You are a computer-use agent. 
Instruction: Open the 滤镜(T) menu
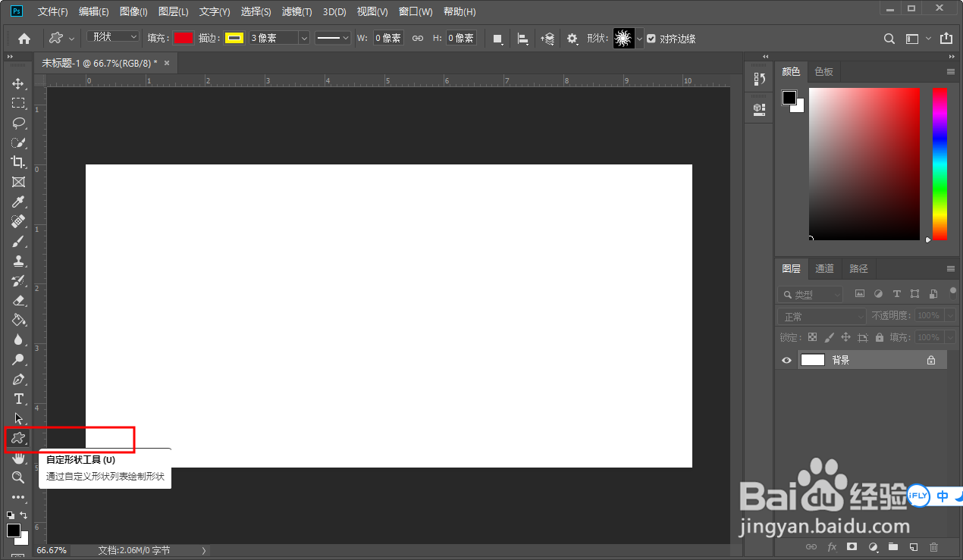coord(296,12)
